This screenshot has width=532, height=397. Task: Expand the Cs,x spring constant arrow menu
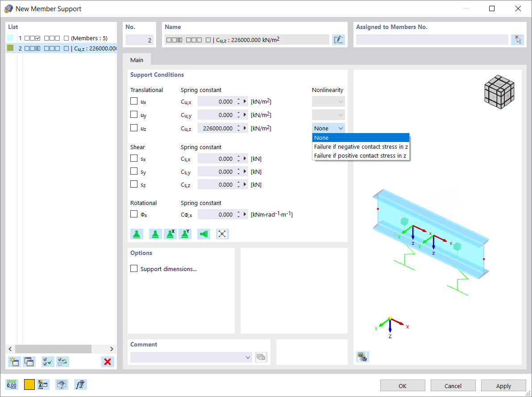pos(245,159)
